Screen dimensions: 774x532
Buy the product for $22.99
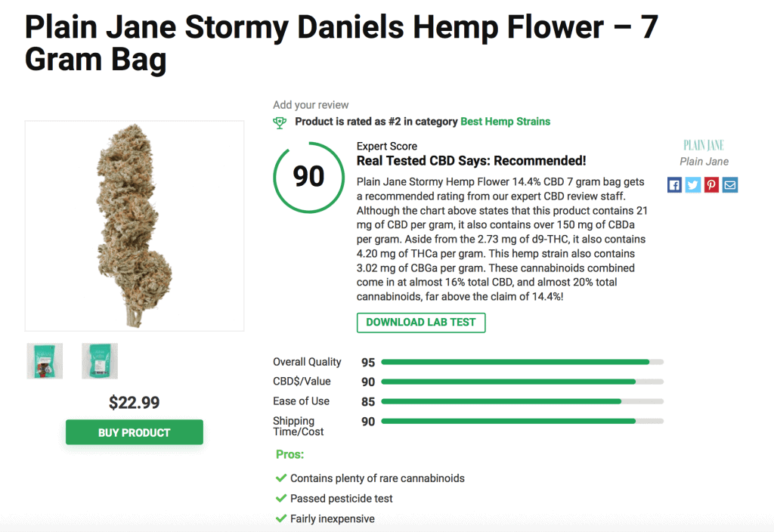click(135, 432)
